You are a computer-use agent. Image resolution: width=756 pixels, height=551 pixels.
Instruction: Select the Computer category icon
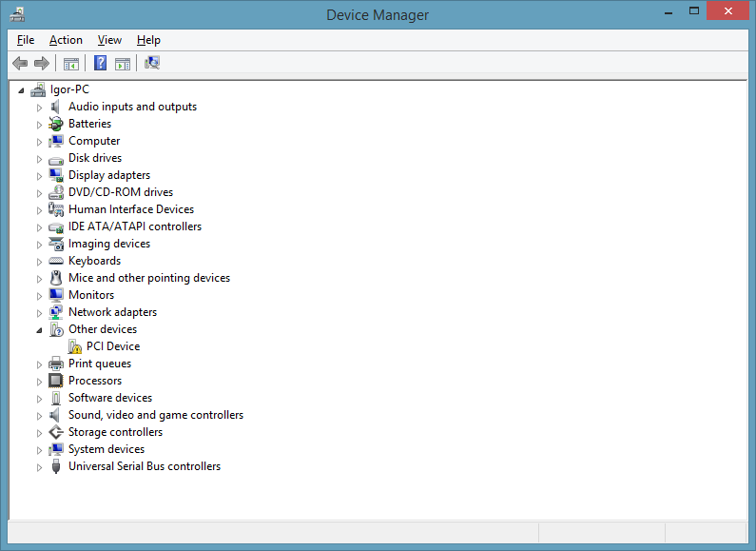pyautogui.click(x=56, y=141)
